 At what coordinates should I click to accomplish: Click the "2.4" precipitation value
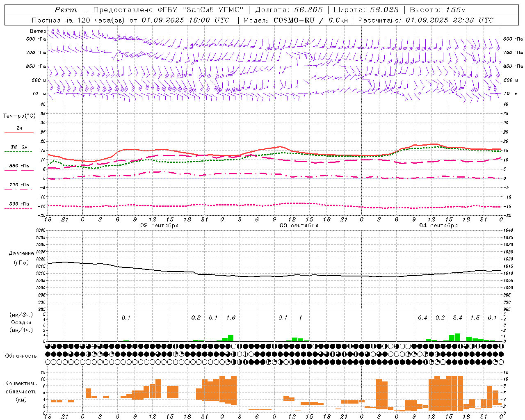(x=457, y=317)
